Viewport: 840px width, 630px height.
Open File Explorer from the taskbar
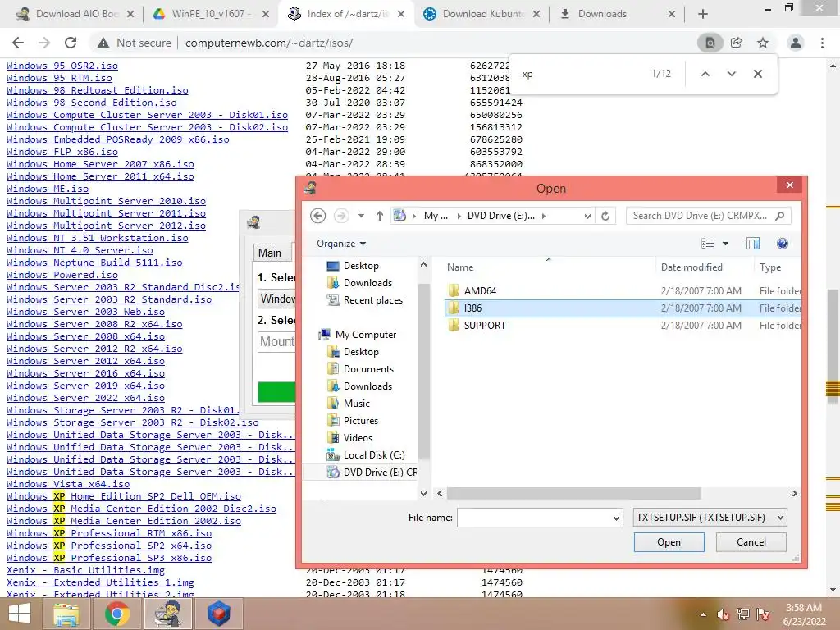[x=66, y=614]
